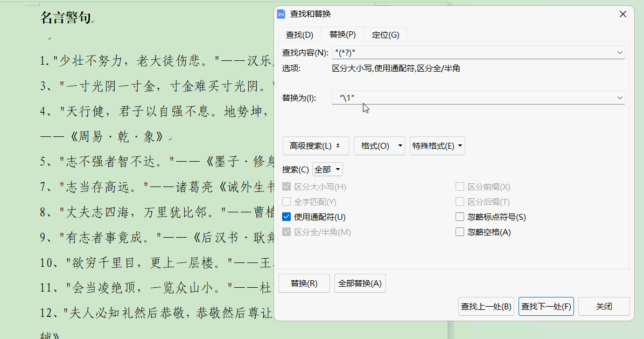Close the Find and Replace dialog
Image resolution: width=644 pixels, height=339 pixels.
pos(623,14)
